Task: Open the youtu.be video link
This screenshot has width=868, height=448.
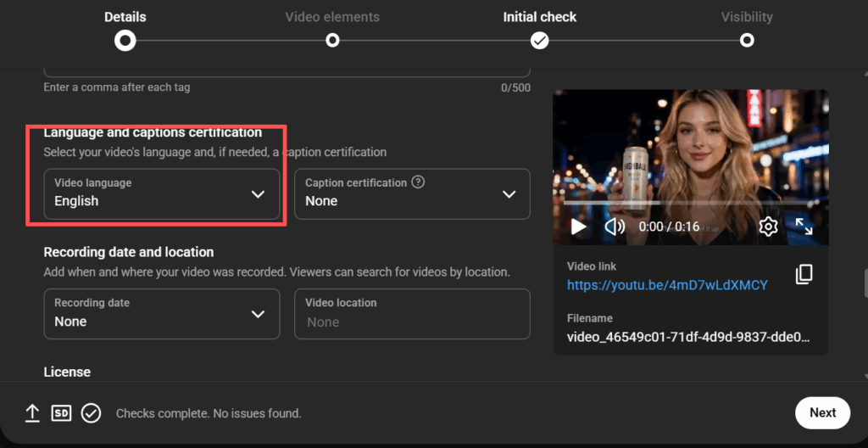Action: pos(667,285)
